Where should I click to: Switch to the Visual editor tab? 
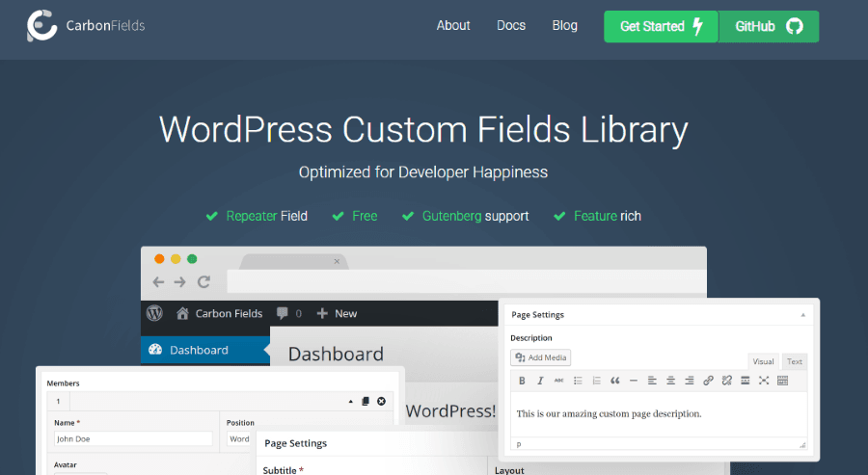click(x=764, y=361)
